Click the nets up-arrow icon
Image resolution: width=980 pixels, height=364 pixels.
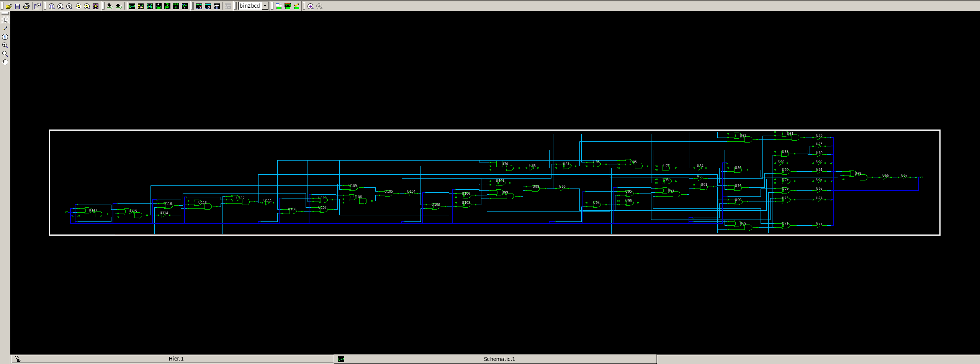click(x=185, y=6)
